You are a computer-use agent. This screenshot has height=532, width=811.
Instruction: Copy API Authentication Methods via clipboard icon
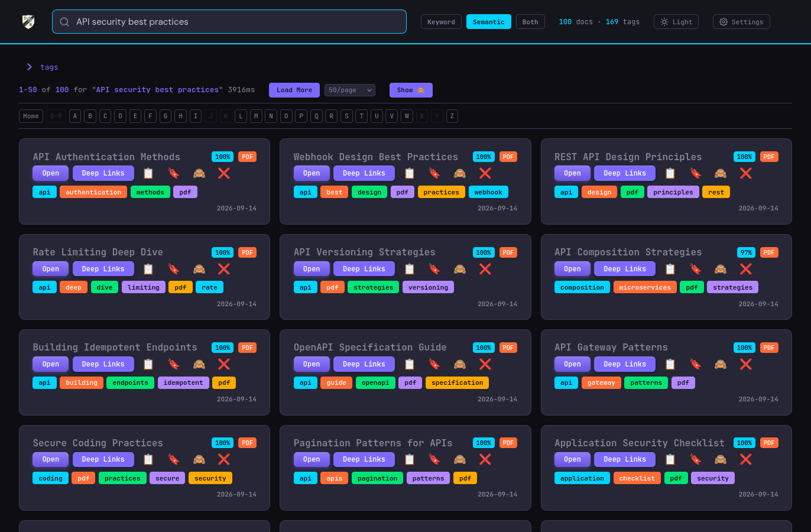click(x=148, y=173)
